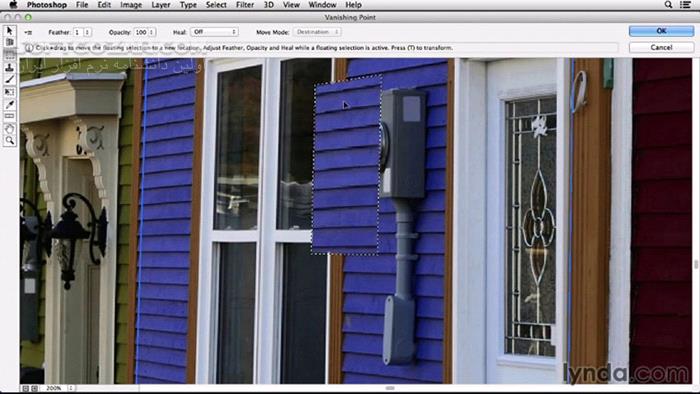Open the Select menu

click(216, 5)
